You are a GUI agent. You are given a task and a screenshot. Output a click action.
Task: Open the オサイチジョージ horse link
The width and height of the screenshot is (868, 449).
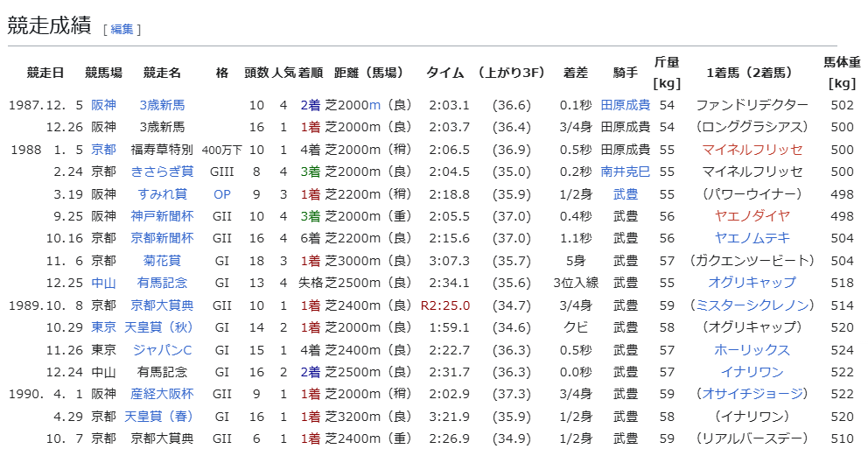pos(752,394)
